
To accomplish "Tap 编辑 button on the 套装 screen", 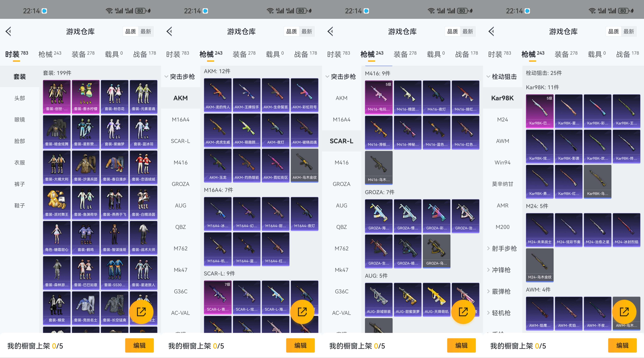I will point(139,346).
